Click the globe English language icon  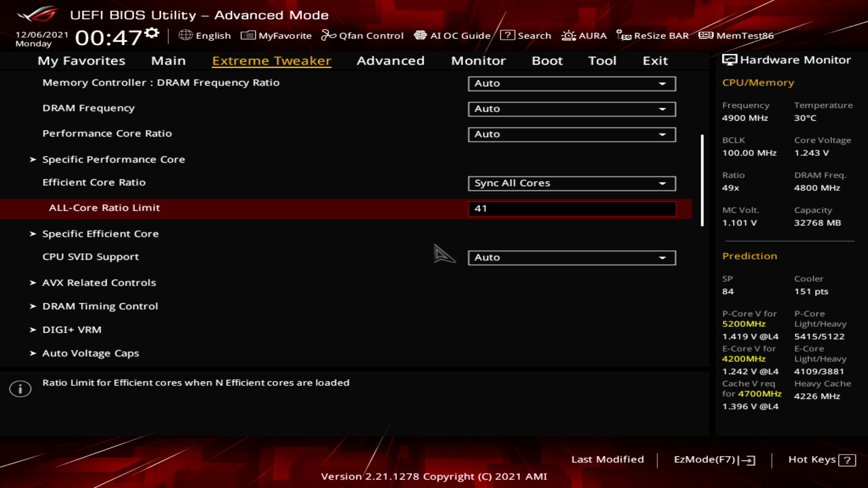[185, 35]
